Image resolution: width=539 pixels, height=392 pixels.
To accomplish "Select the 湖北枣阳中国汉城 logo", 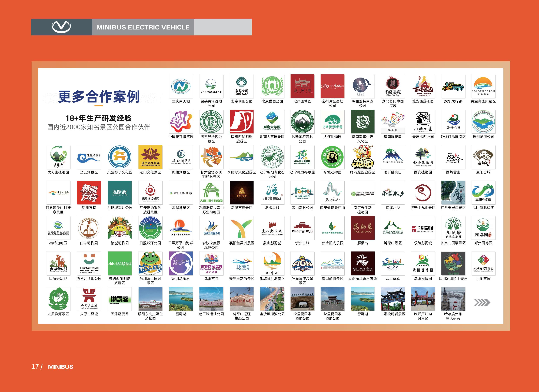I will tap(393, 86).
